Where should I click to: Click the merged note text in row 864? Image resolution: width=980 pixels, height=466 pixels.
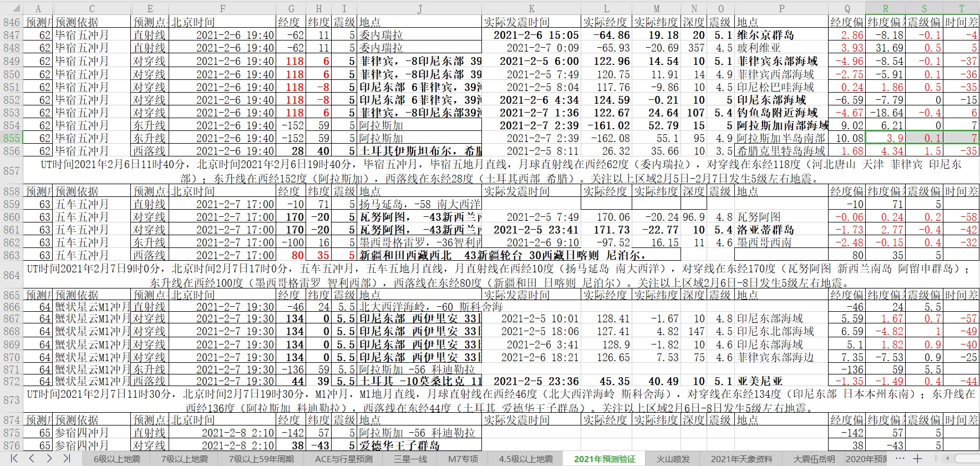click(x=501, y=275)
